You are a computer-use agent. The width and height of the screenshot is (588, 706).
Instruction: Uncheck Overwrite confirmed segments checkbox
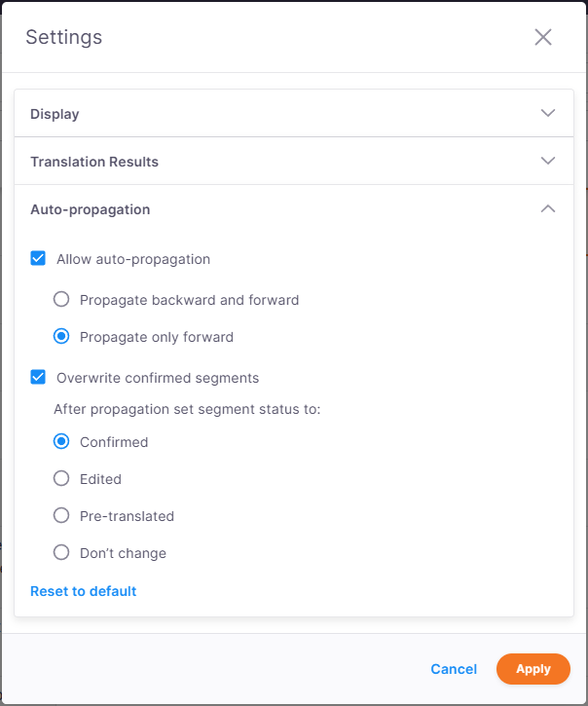point(38,378)
